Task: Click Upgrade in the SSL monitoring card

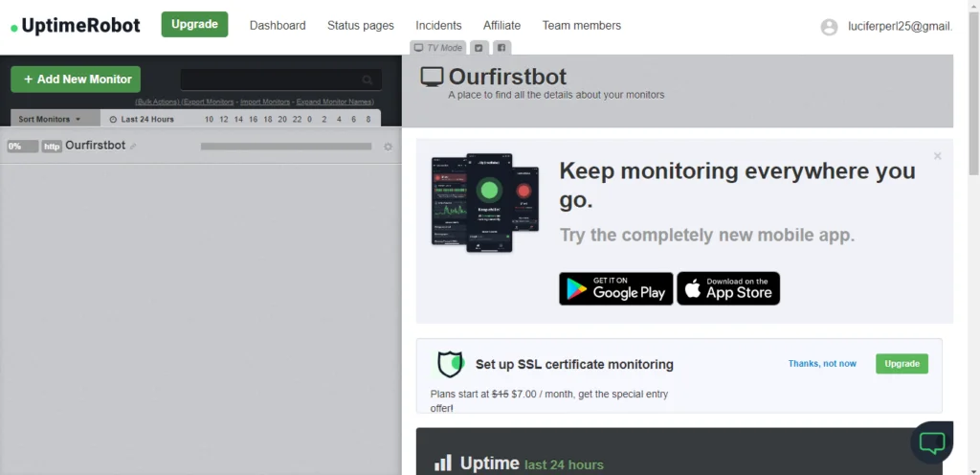Action: tap(902, 364)
